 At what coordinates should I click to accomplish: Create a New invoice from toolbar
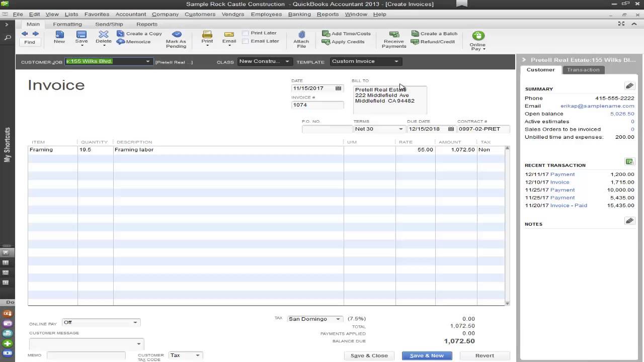pyautogui.click(x=59, y=37)
